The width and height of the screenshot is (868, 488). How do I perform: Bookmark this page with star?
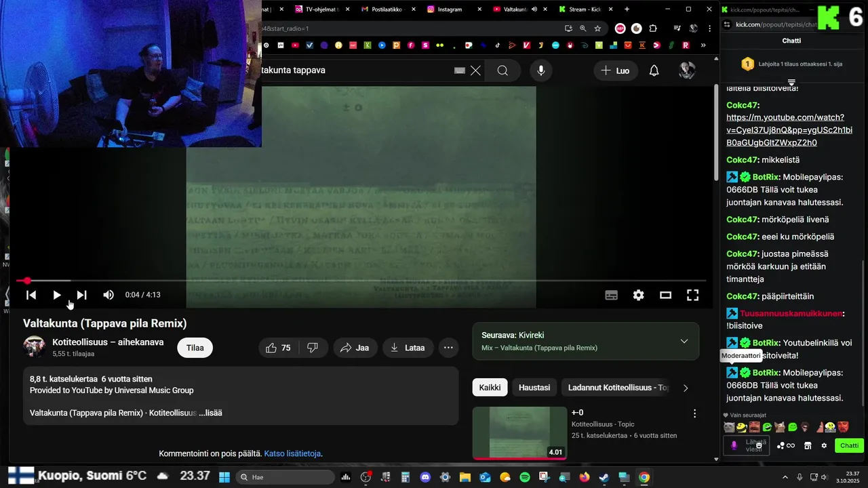pyautogui.click(x=597, y=28)
